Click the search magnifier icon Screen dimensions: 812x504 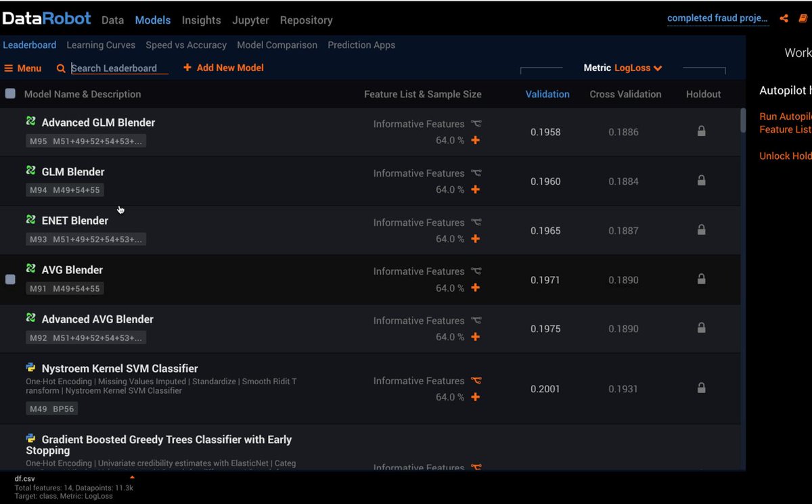61,68
